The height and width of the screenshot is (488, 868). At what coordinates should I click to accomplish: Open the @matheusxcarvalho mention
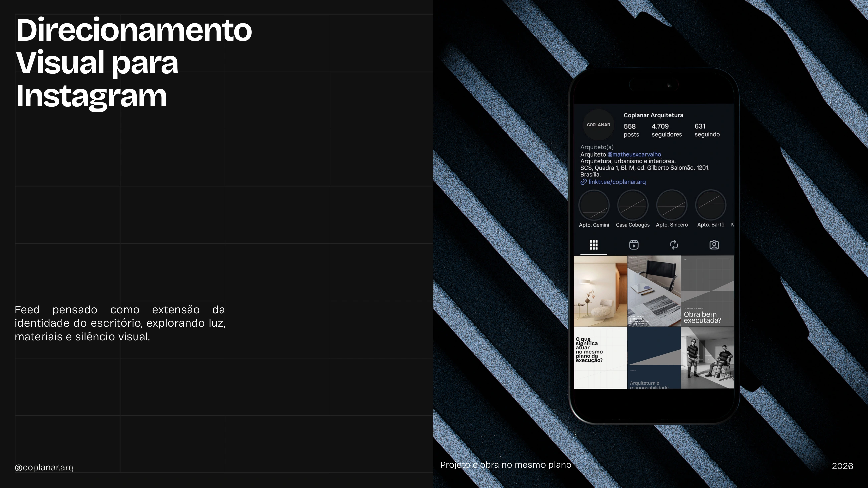coord(634,154)
